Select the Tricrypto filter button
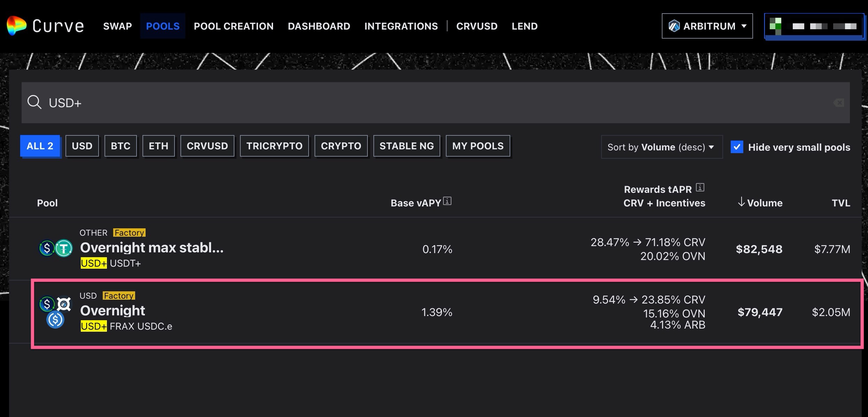 point(274,146)
